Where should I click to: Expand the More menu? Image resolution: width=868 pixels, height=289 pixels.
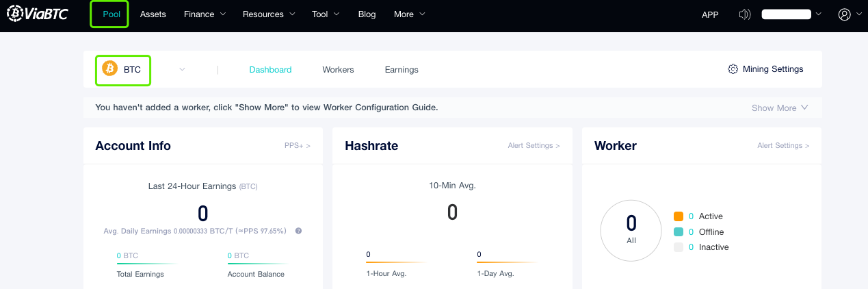click(x=409, y=14)
